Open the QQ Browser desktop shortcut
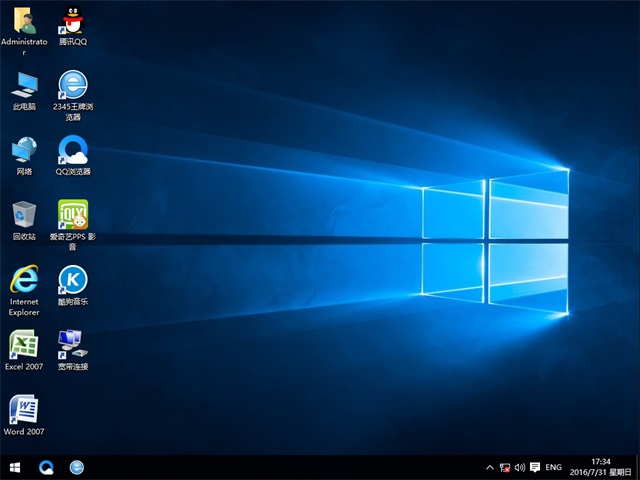This screenshot has width=640, height=480. [72, 149]
